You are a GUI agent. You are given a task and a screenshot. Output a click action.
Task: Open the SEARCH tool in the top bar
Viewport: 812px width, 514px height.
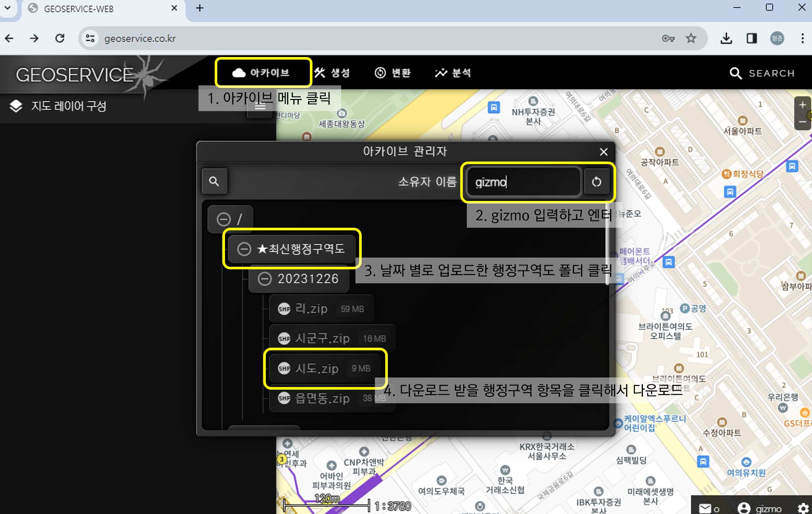pos(762,73)
